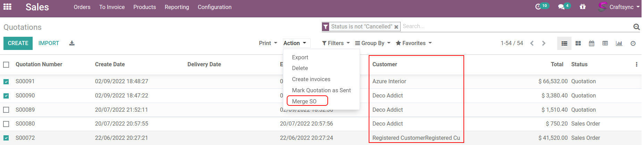Switch to Pivot table view

coord(605,43)
